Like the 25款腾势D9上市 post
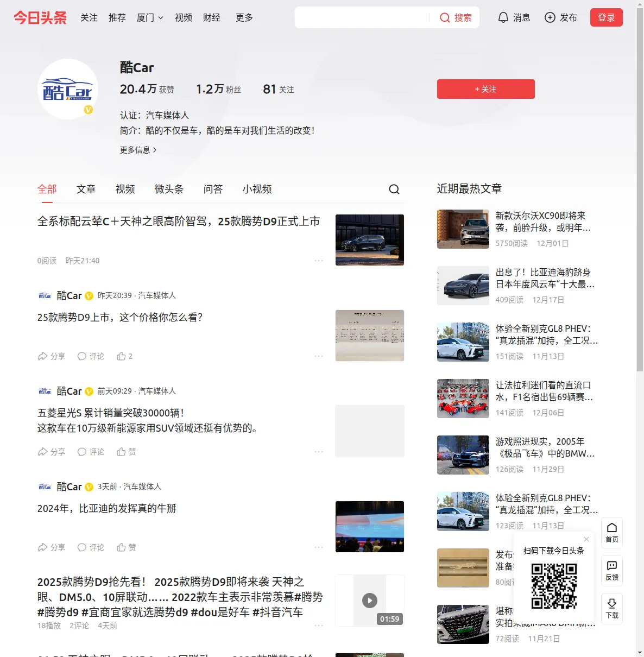The image size is (644, 657). coord(125,356)
